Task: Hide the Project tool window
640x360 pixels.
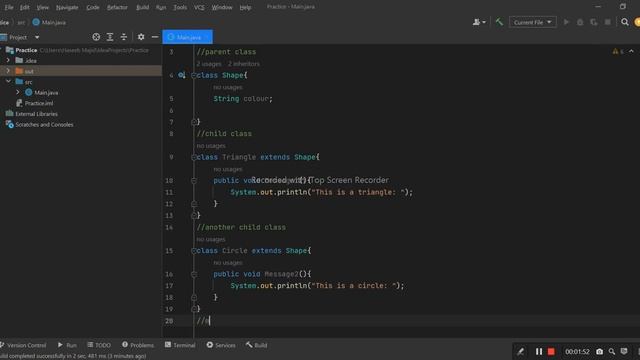Action: coord(155,37)
